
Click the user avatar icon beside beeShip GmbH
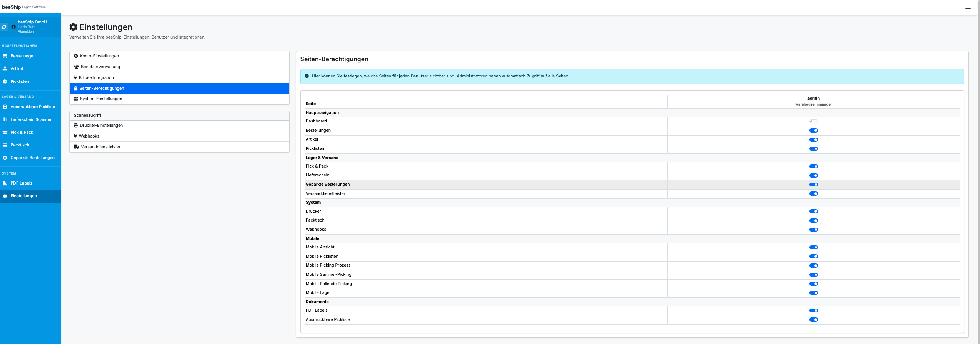[x=13, y=27]
